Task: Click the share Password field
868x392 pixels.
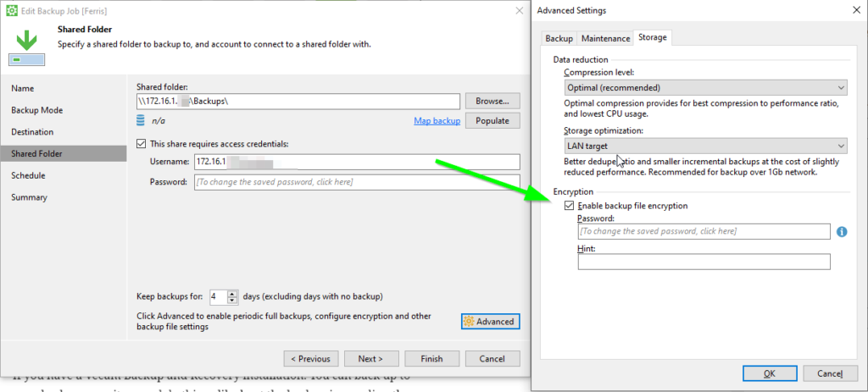Action: coord(357,182)
